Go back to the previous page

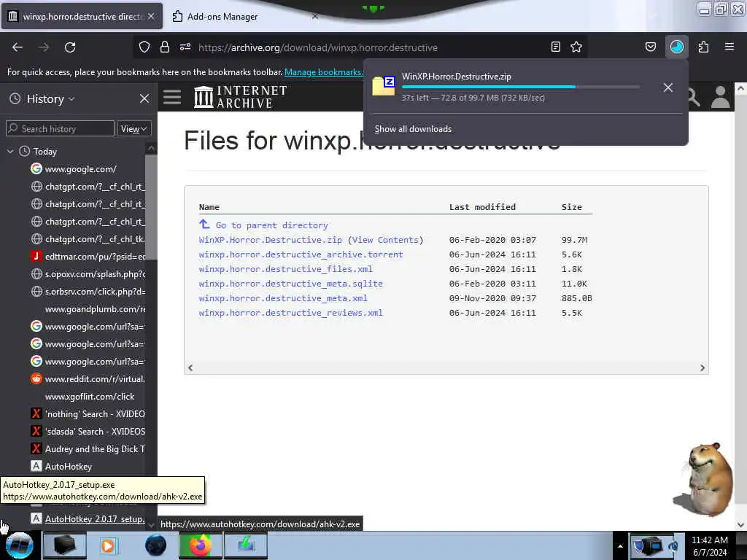[x=18, y=47]
